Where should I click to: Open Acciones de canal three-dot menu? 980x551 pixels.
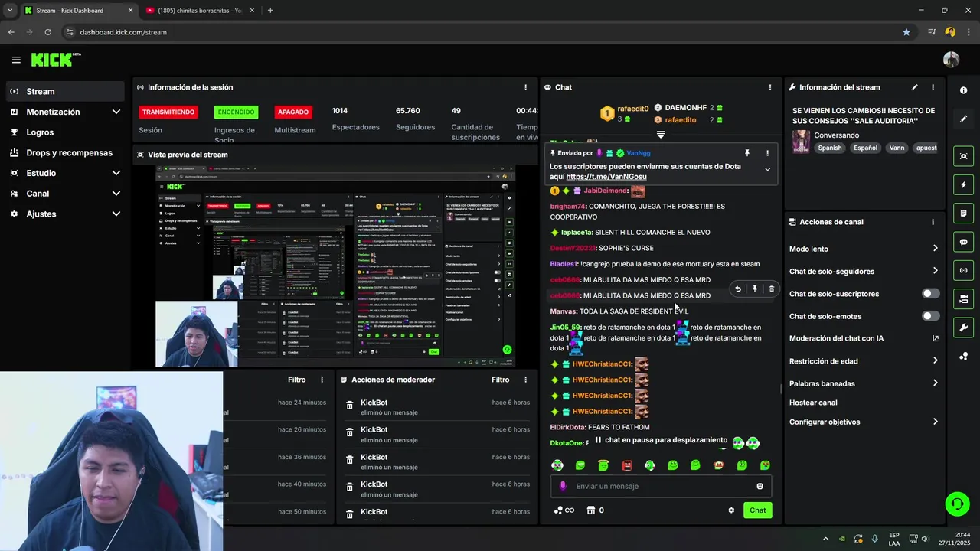pyautogui.click(x=933, y=222)
